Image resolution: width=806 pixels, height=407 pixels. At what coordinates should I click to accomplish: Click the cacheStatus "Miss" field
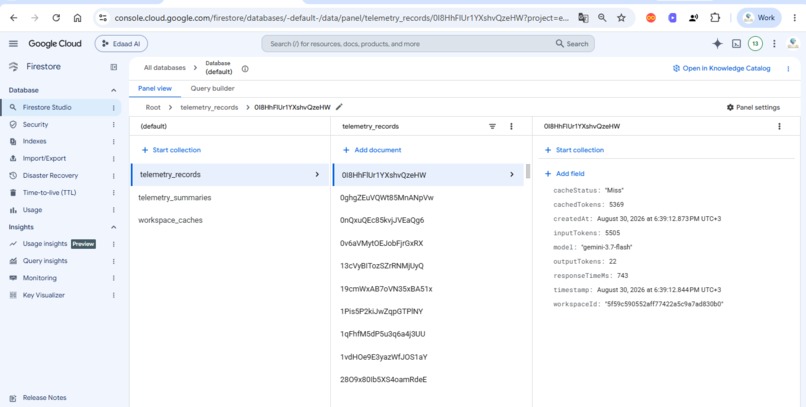588,190
